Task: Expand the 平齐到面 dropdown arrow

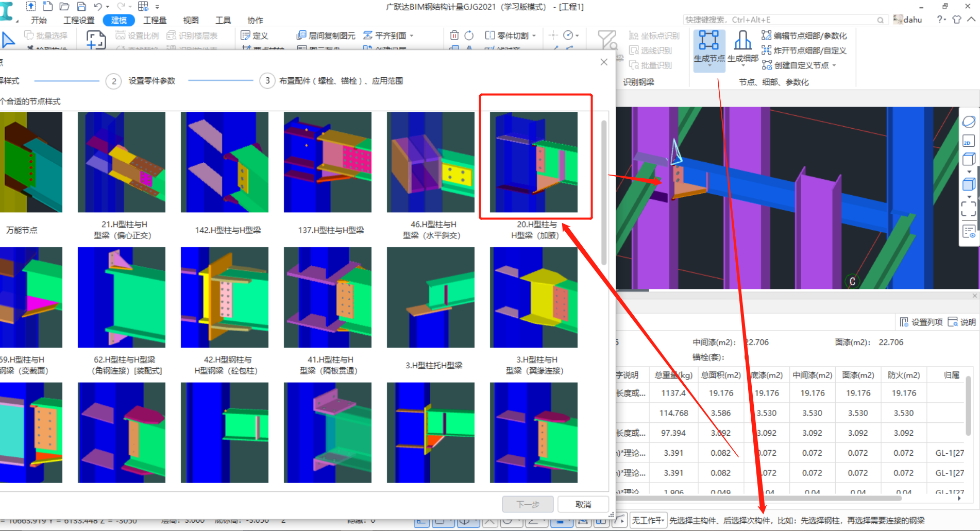Action: pos(411,36)
